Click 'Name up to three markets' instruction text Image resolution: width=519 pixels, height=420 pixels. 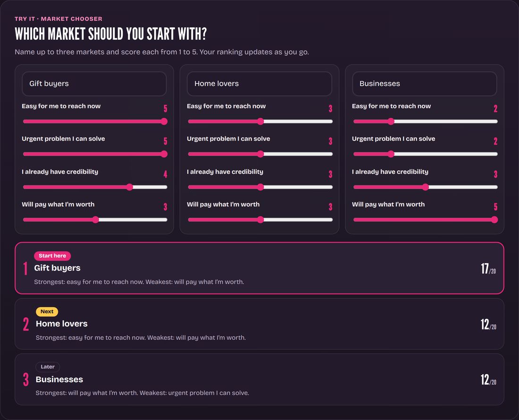coord(162,52)
